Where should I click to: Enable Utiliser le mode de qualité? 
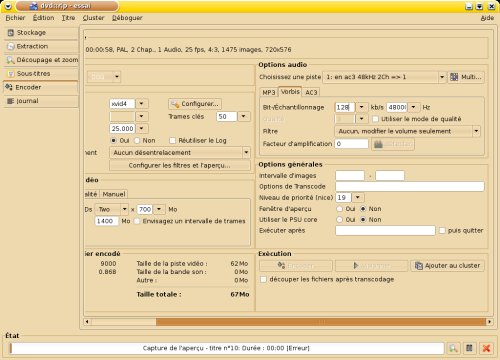point(375,119)
